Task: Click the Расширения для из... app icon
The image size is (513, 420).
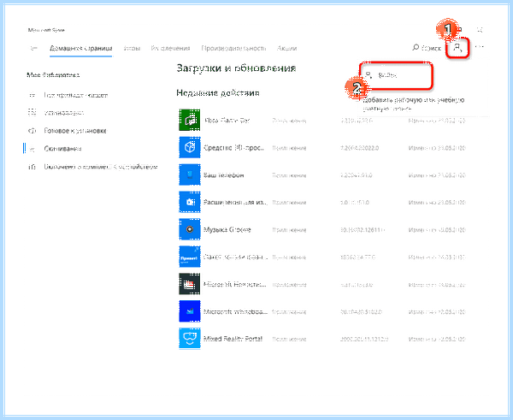Action: (x=190, y=202)
